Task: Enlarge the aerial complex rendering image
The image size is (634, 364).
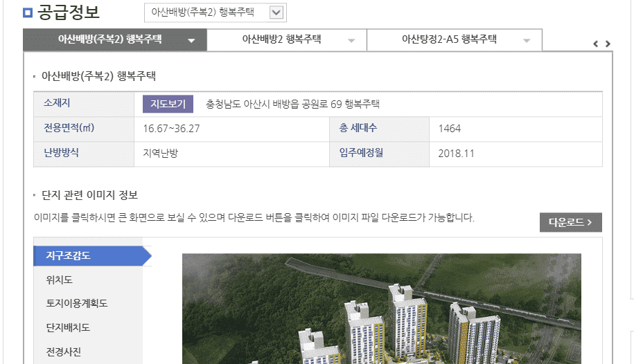Action: click(x=381, y=309)
